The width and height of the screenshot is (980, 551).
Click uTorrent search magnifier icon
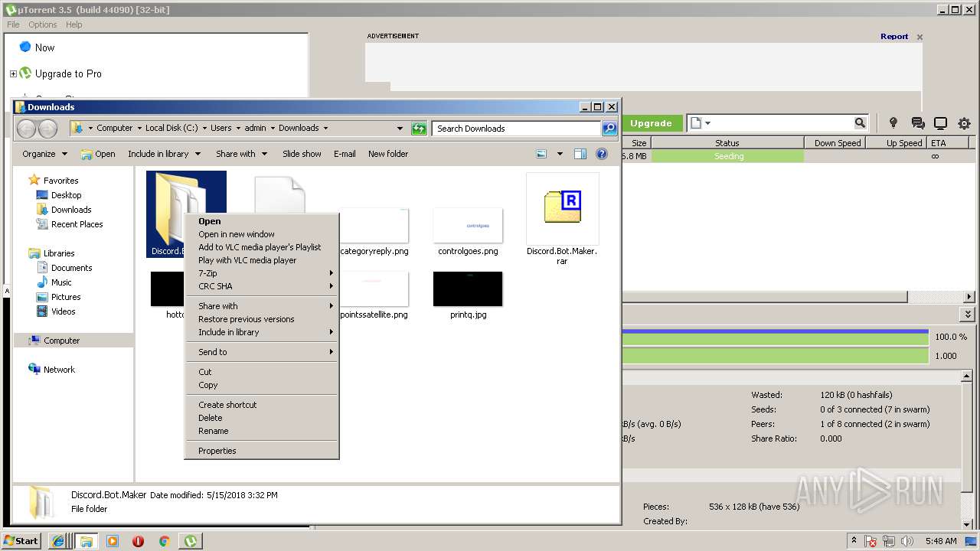click(860, 123)
